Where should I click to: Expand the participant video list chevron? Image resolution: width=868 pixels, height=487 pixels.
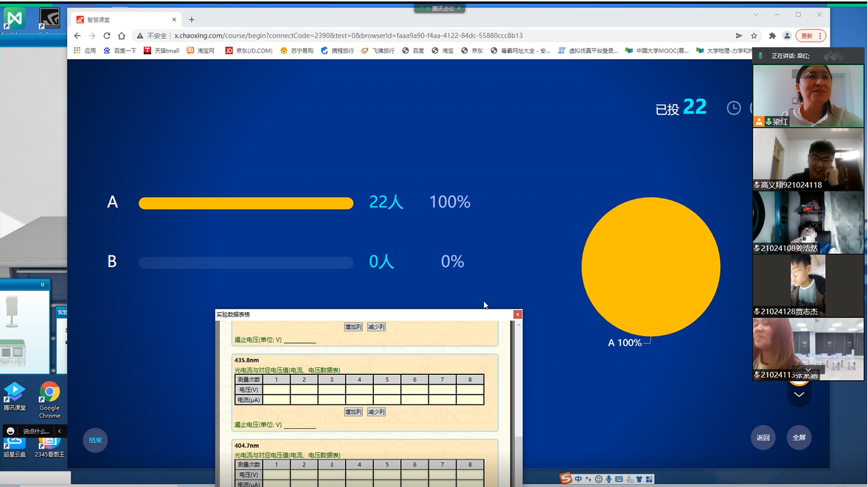[799, 395]
